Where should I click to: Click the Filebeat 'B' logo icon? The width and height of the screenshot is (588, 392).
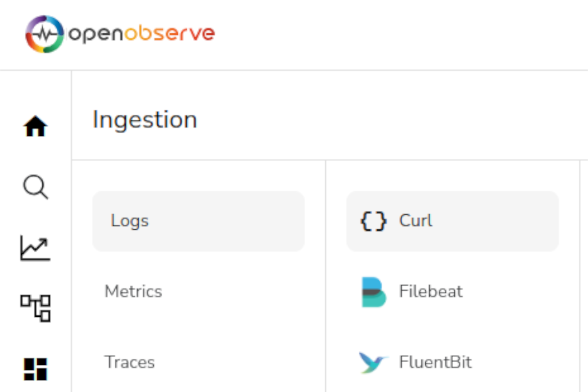point(374,291)
